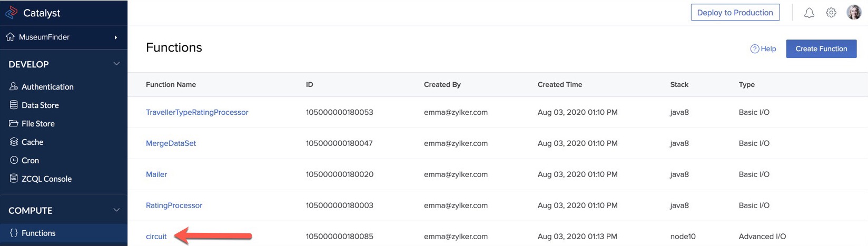Viewport: 868px width, 246px height.
Task: Click the user profile avatar
Action: pos(854,12)
